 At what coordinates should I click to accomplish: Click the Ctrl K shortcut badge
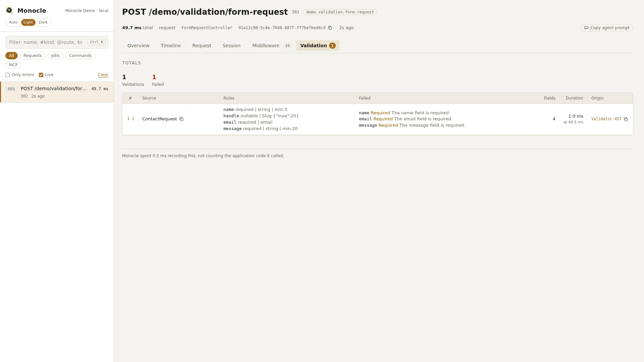tap(97, 42)
